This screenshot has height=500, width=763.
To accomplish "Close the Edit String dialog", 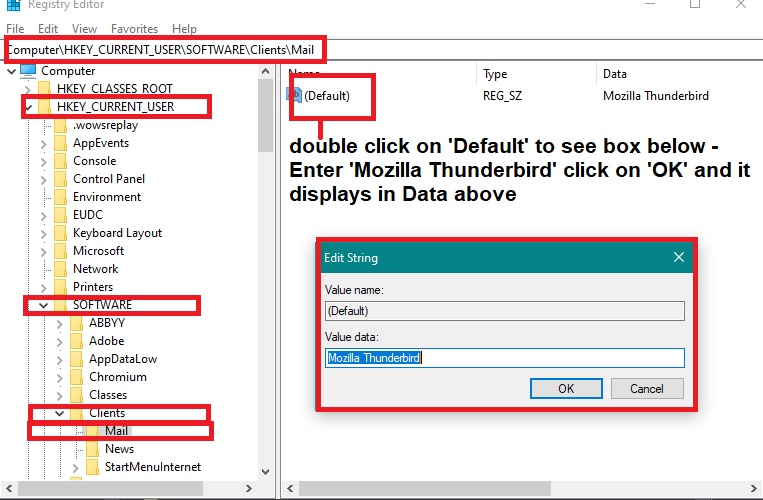I will click(x=679, y=257).
